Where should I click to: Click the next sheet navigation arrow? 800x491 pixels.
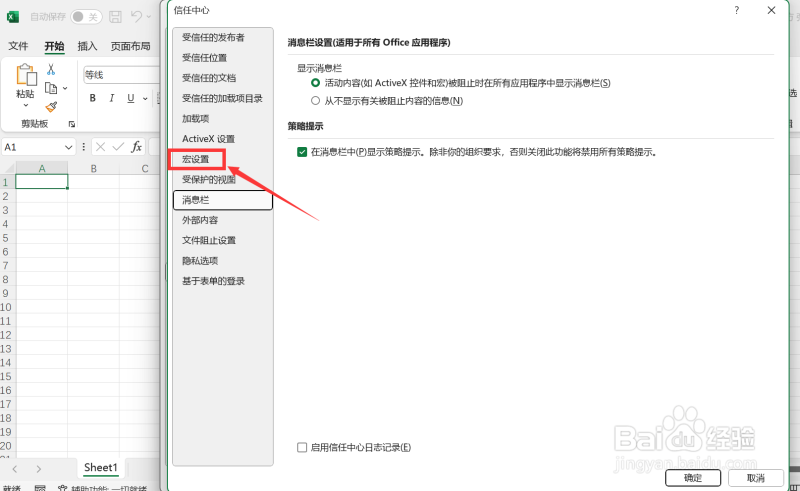[39, 469]
